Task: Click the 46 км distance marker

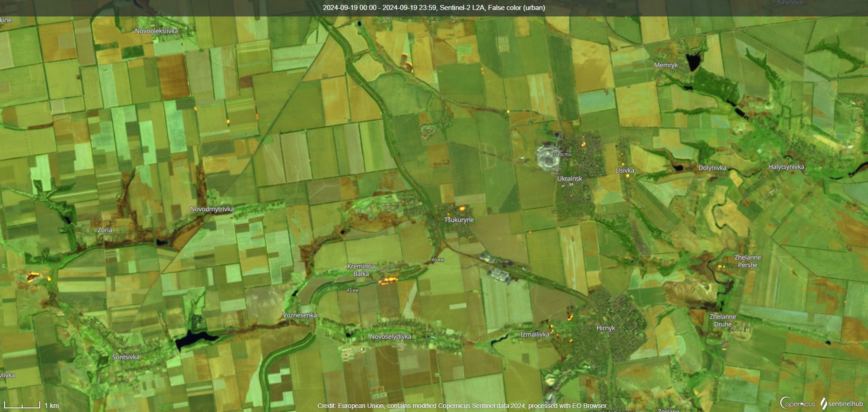Action: [x=438, y=260]
